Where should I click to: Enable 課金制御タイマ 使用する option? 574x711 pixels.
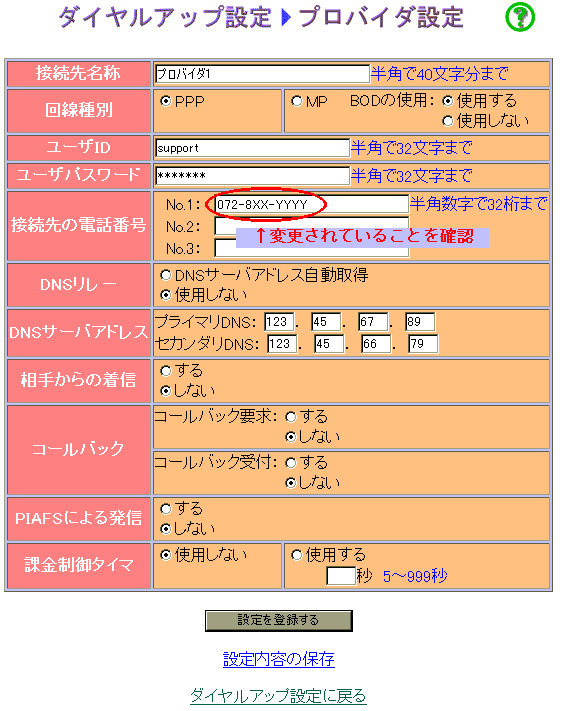pos(297,555)
